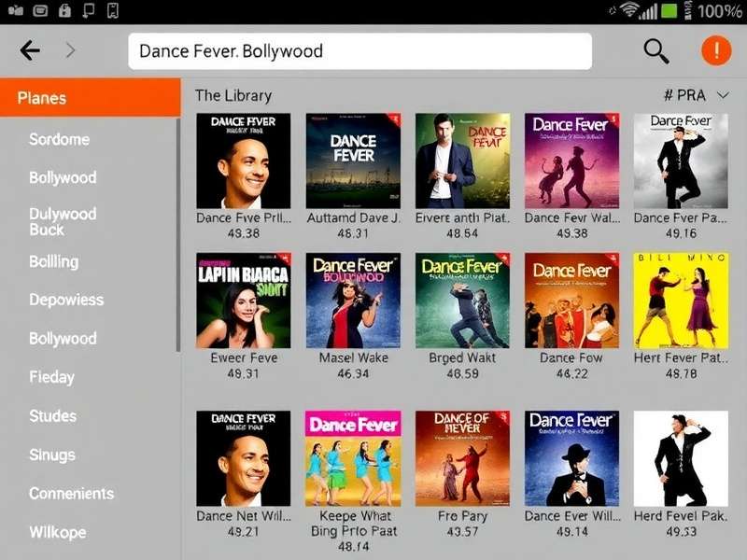747x560 pixels.
Task: Choose Dulywood Buck from sidebar
Action: [x=63, y=221]
